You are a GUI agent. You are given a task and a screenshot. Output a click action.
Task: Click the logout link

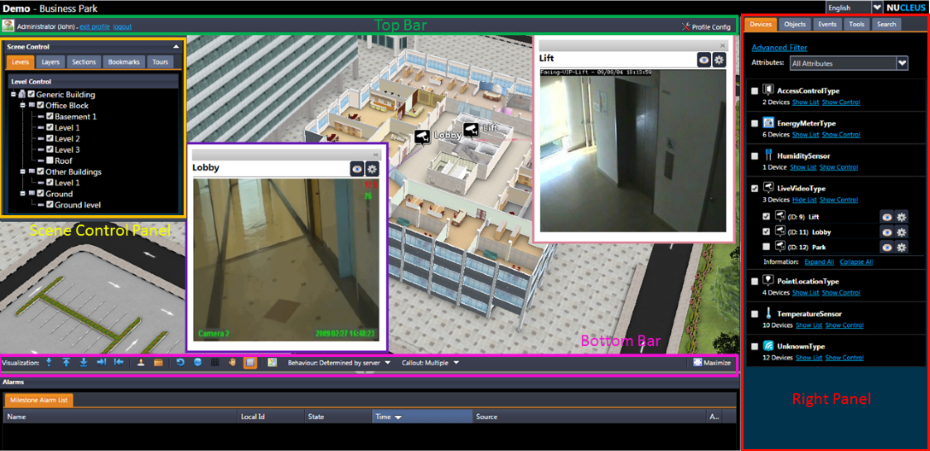[x=122, y=27]
